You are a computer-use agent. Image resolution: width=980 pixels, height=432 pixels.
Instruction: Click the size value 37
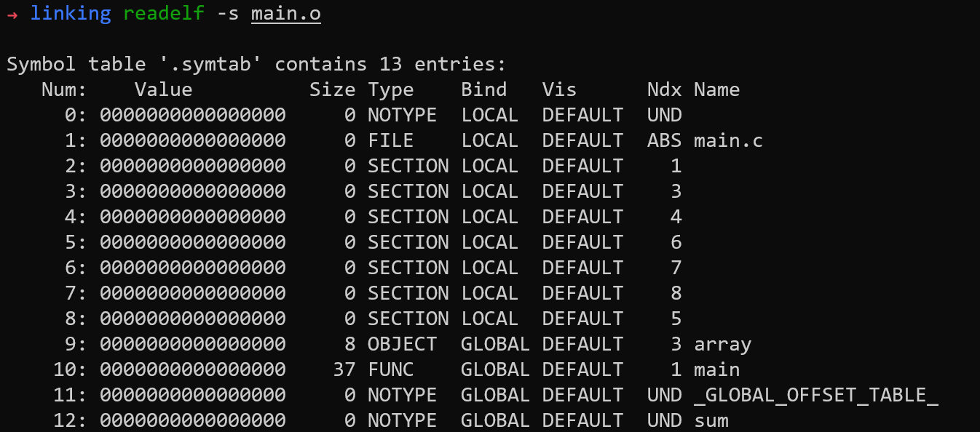pyautogui.click(x=344, y=369)
